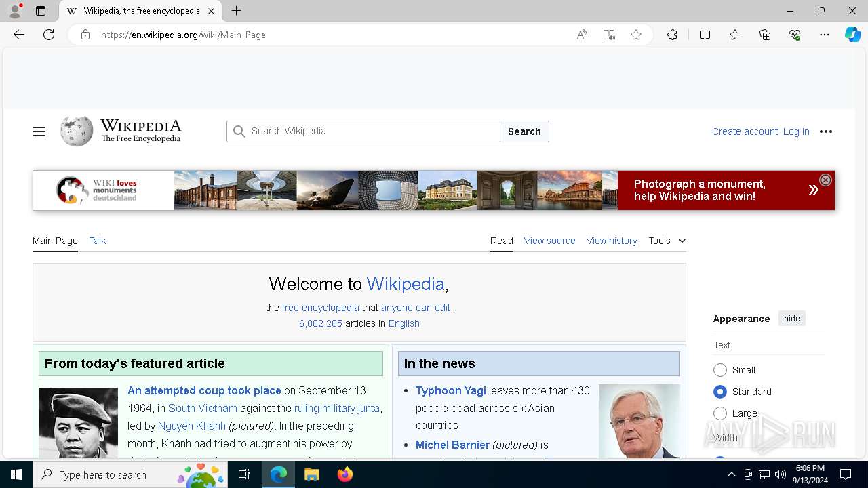Click the Create account link
Viewport: 868px width, 488px height.
coord(745,131)
